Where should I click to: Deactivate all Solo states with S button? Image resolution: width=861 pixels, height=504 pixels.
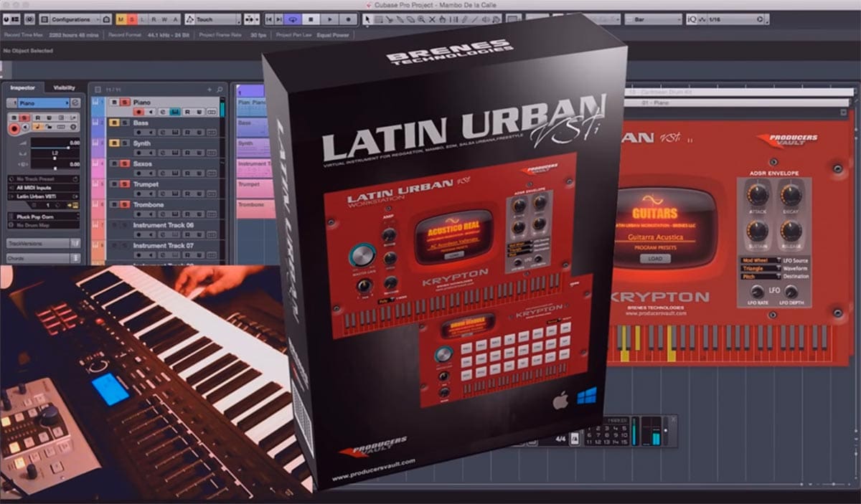click(x=131, y=19)
